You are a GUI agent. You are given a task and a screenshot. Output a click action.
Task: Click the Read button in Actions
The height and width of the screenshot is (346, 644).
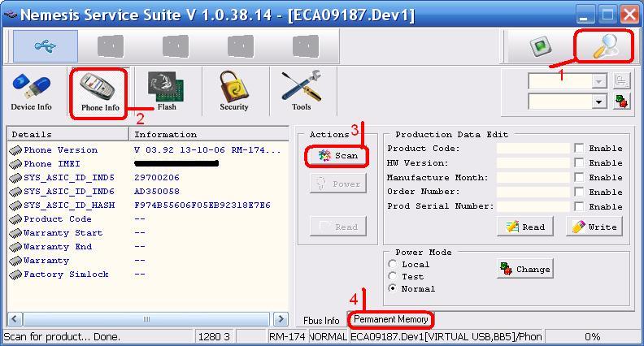tap(338, 227)
